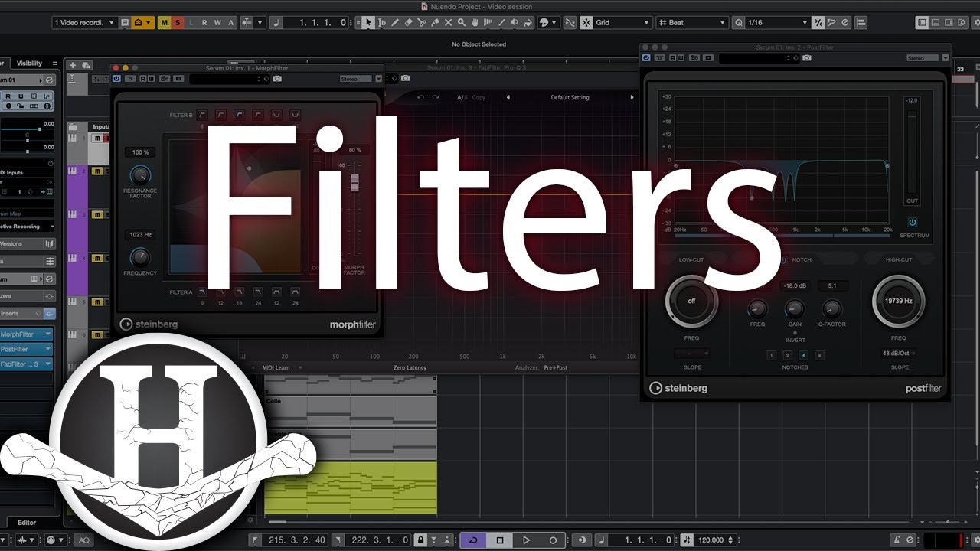Open the Grid snap type dropdown
Viewport: 980px width, 551px height.
(x=622, y=23)
